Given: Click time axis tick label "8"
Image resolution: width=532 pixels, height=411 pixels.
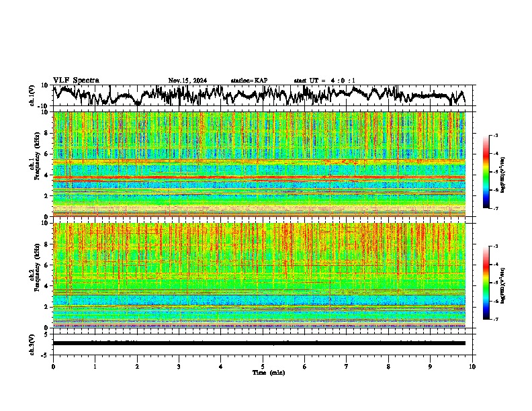Looking at the screenshot, I should pyautogui.click(x=388, y=367).
